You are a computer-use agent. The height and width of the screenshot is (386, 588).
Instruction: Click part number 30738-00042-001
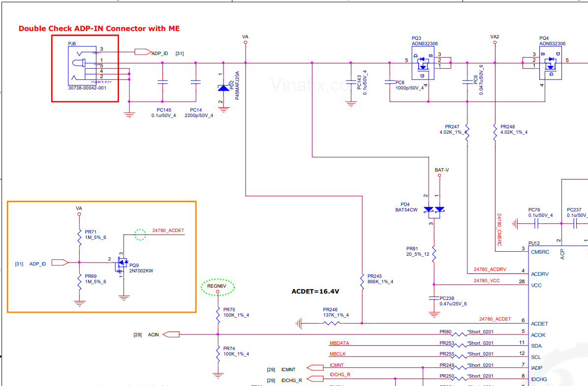tap(87, 88)
